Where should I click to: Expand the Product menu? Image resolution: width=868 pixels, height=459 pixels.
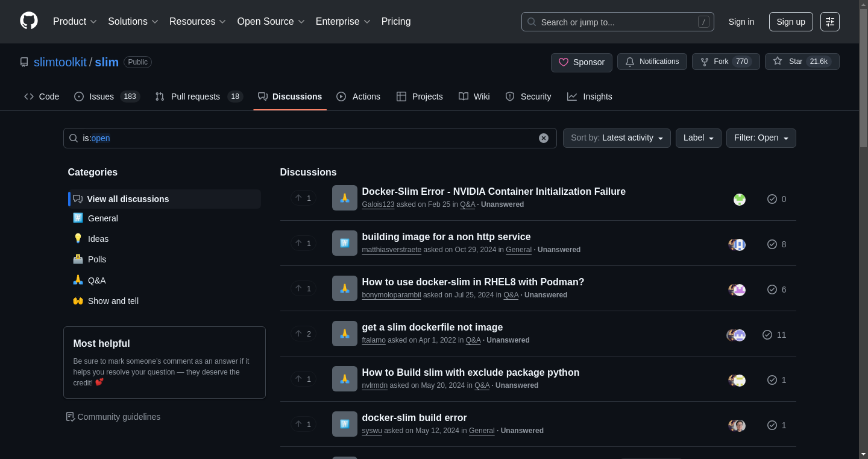[75, 22]
